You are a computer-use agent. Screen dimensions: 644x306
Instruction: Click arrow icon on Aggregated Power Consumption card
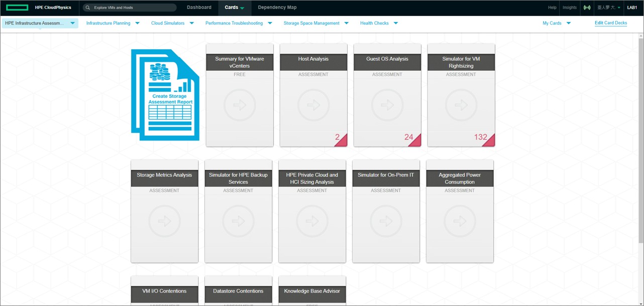tap(460, 221)
